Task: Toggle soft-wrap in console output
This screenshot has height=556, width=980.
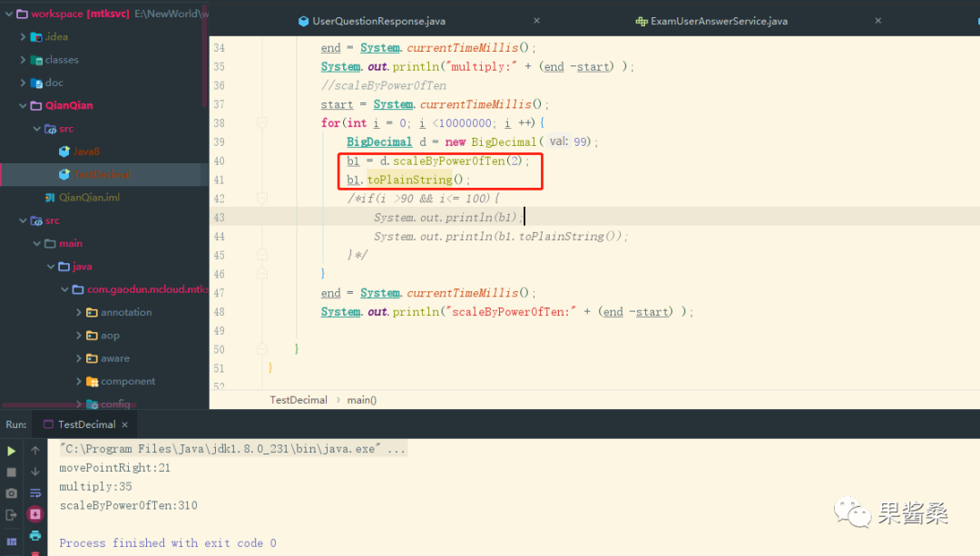Action: (35, 493)
